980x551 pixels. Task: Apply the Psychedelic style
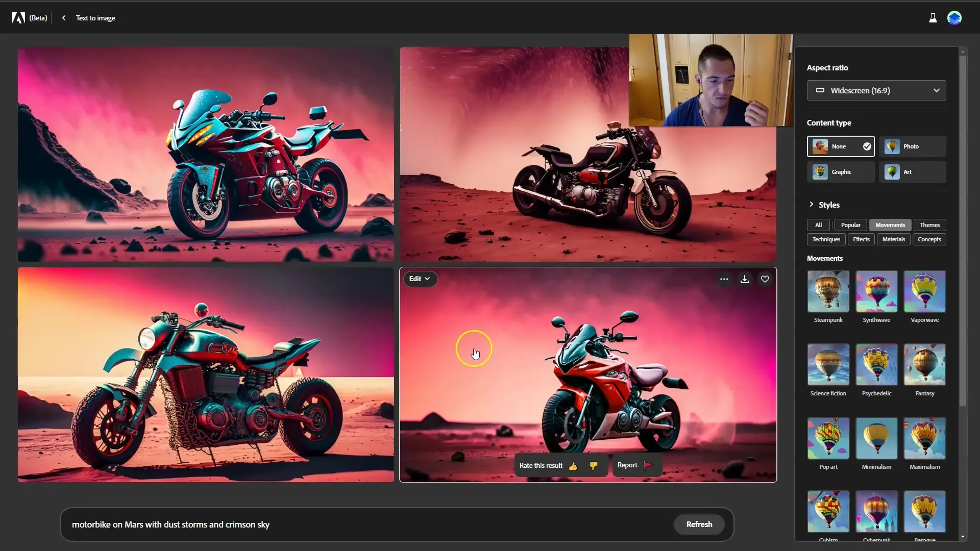point(876,365)
